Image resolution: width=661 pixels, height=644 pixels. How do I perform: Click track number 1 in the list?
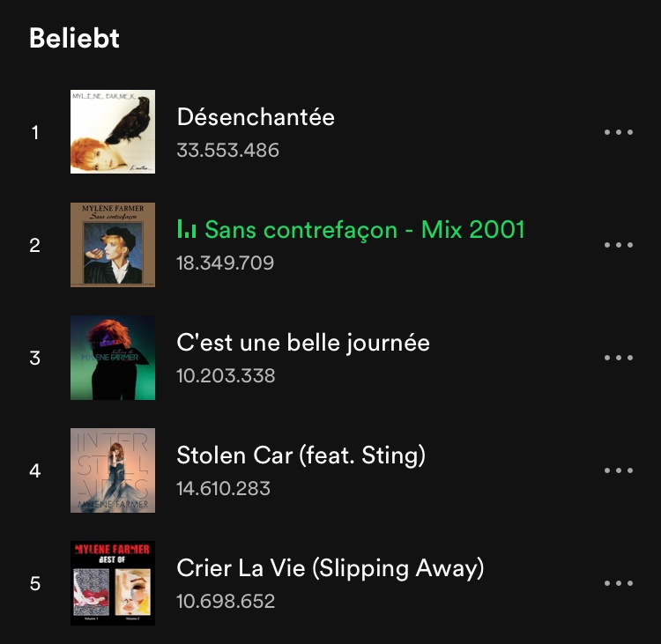35,133
